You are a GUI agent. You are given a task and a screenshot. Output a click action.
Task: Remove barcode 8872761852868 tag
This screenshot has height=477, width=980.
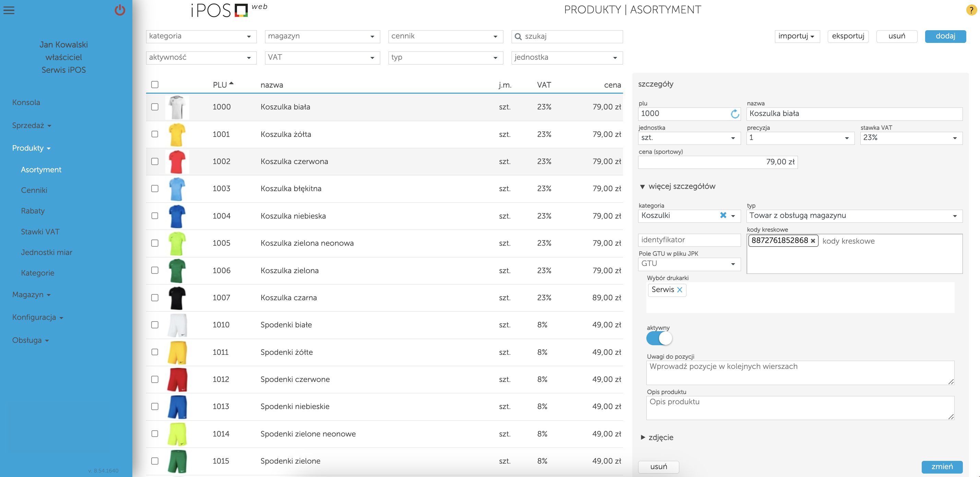tap(813, 241)
